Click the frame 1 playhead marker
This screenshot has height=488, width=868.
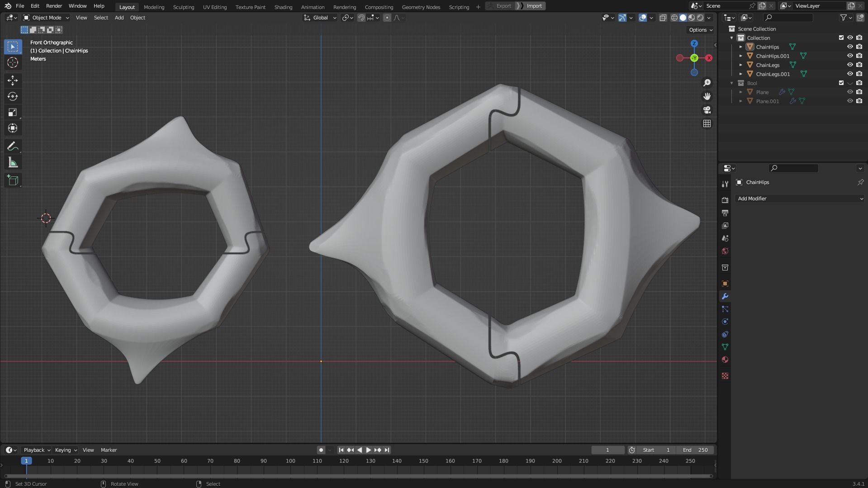coord(26,461)
